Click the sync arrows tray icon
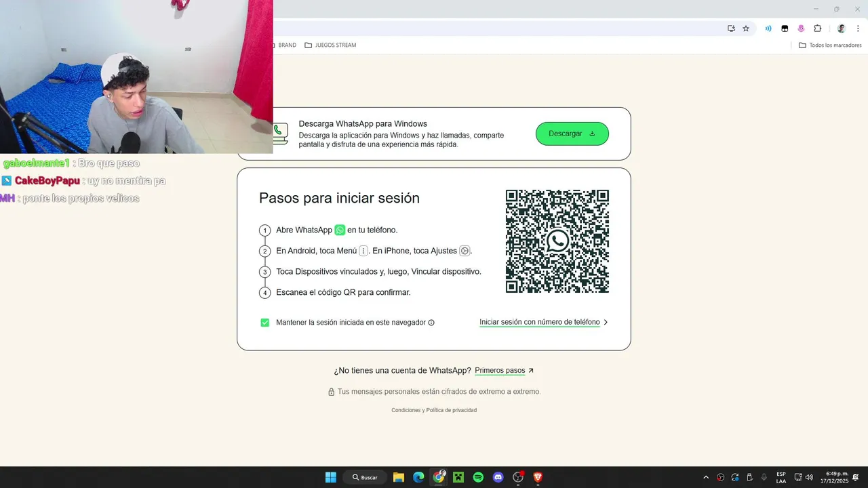Screen dimensions: 868x488 click(x=735, y=477)
